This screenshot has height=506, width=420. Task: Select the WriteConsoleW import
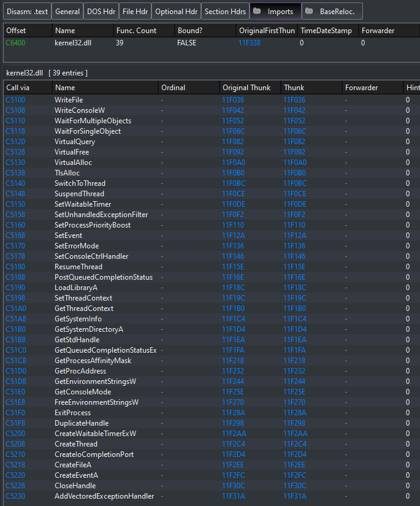(212, 110)
